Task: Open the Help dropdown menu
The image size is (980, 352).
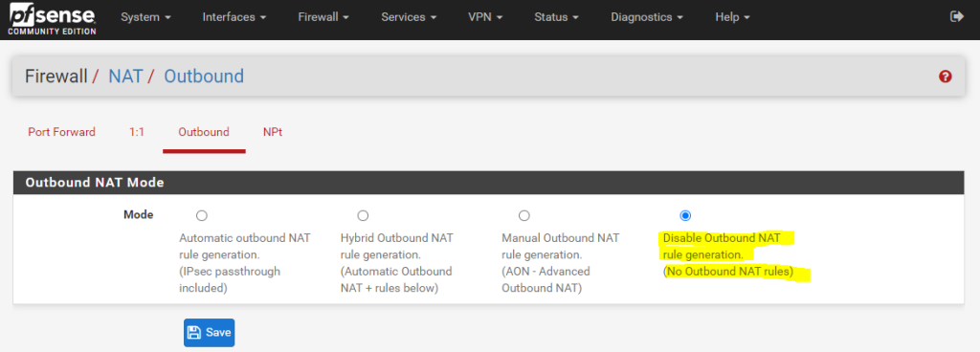Action: point(732,17)
